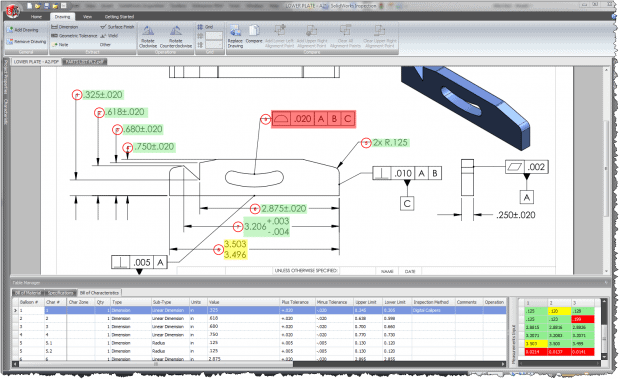Click the red .199 measurement cell
Image resolution: width=620 pixels, height=379 pixels.
tap(582, 319)
